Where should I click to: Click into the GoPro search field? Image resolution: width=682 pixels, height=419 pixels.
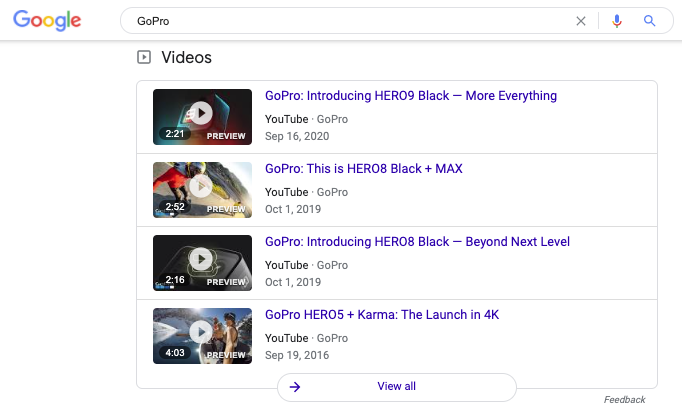(x=340, y=21)
